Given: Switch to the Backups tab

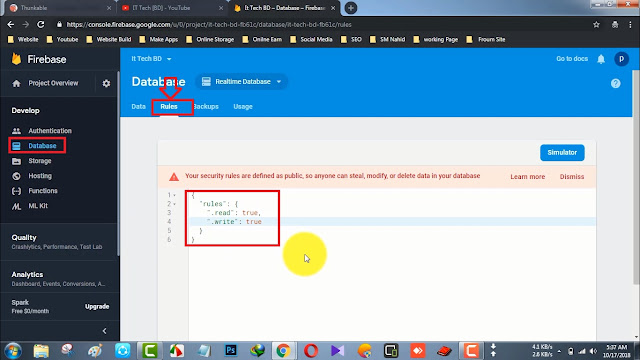Looking at the screenshot, I should [x=206, y=107].
